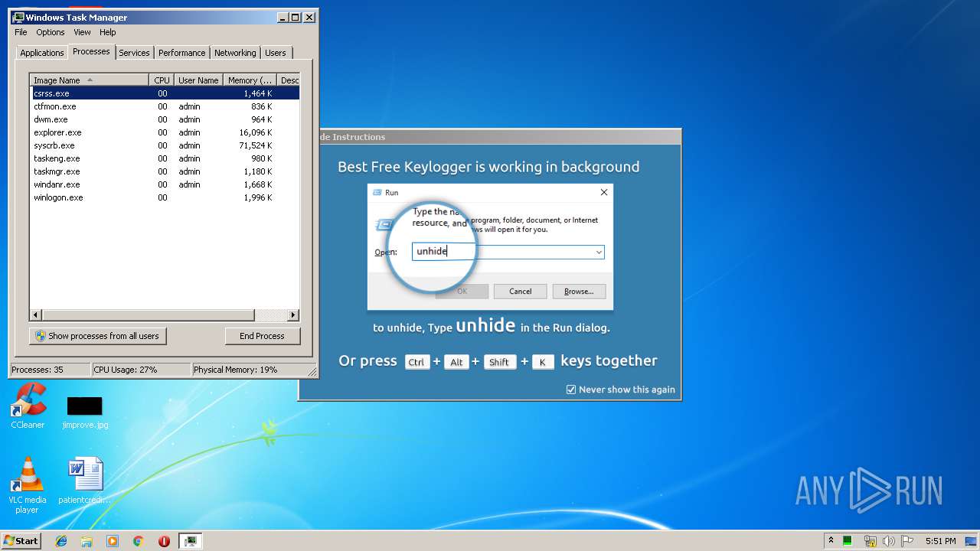This screenshot has width=980, height=551.
Task: Open Help menu in Task Manager
Action: [108, 32]
